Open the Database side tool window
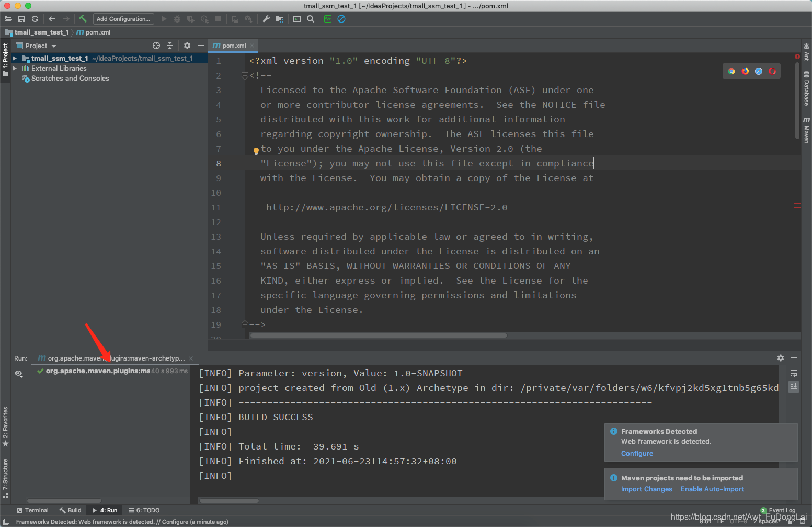 point(806,88)
